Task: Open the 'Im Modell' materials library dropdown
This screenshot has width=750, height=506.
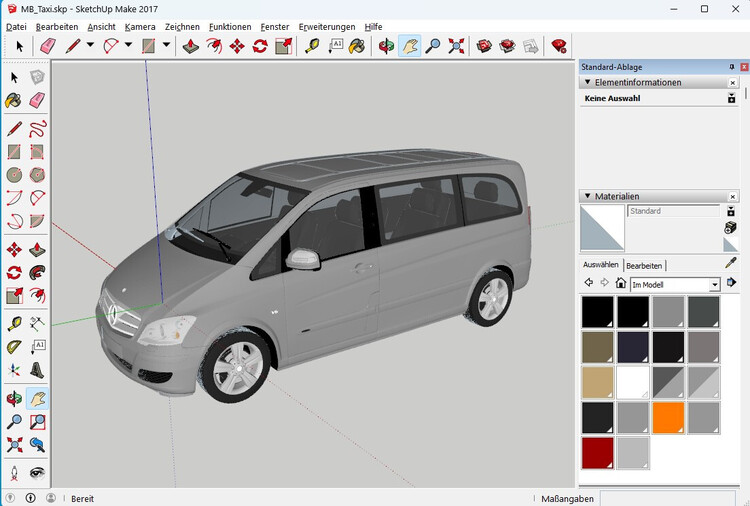Action: 714,285
